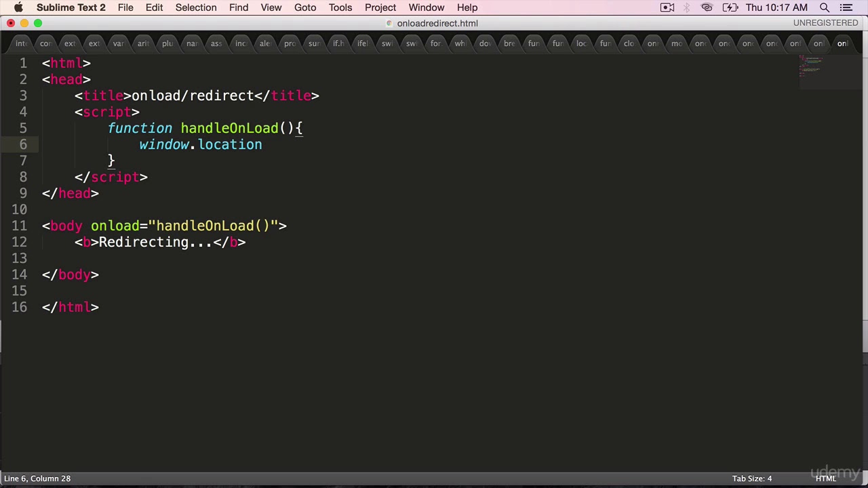Image resolution: width=868 pixels, height=488 pixels.
Task: Click the closing '/html' tag on line 16
Action: click(x=71, y=307)
